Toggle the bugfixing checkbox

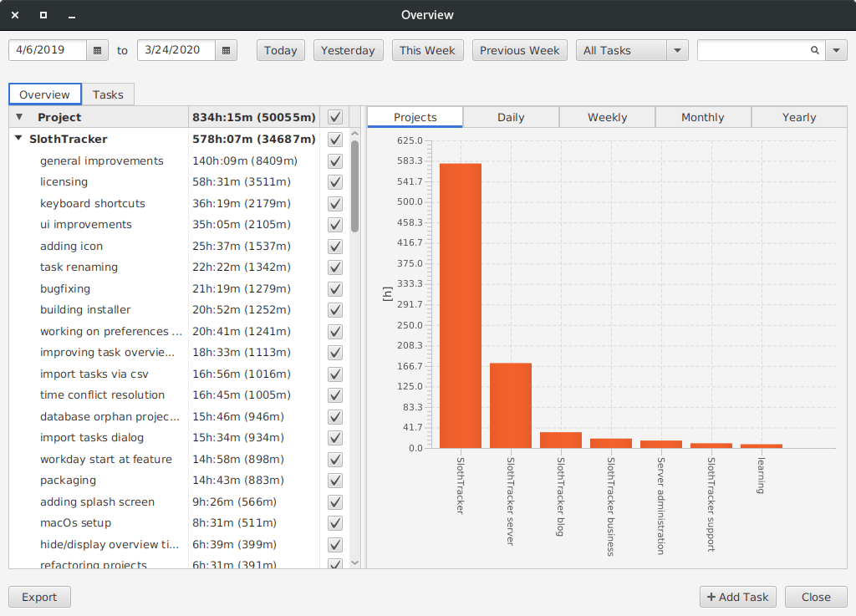335,288
